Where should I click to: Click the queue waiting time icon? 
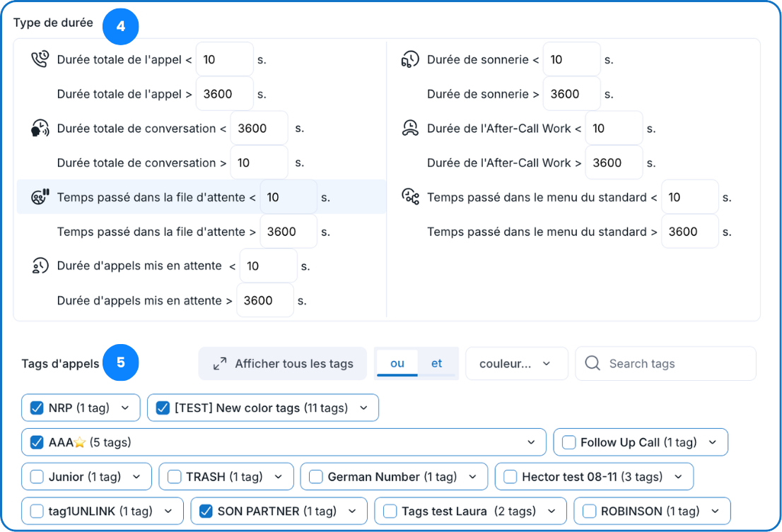click(x=40, y=197)
